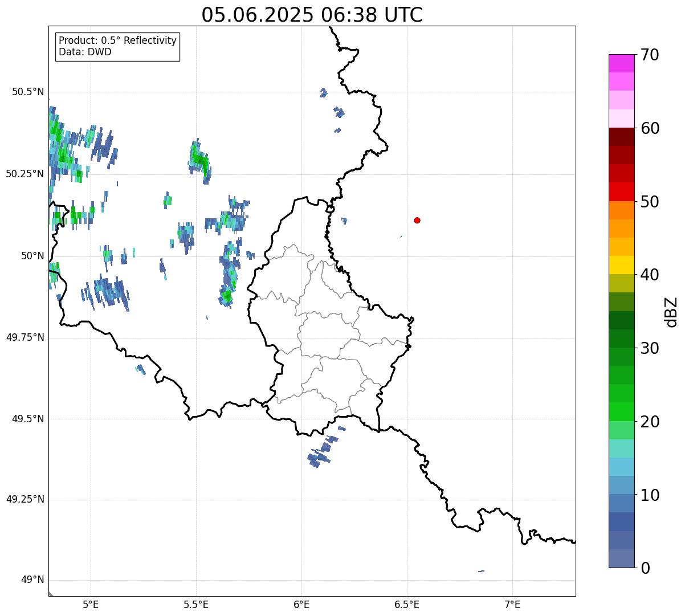Click the 50.5°N latitude label
Viewport: 685px width, 616px height.
[x=27, y=92]
